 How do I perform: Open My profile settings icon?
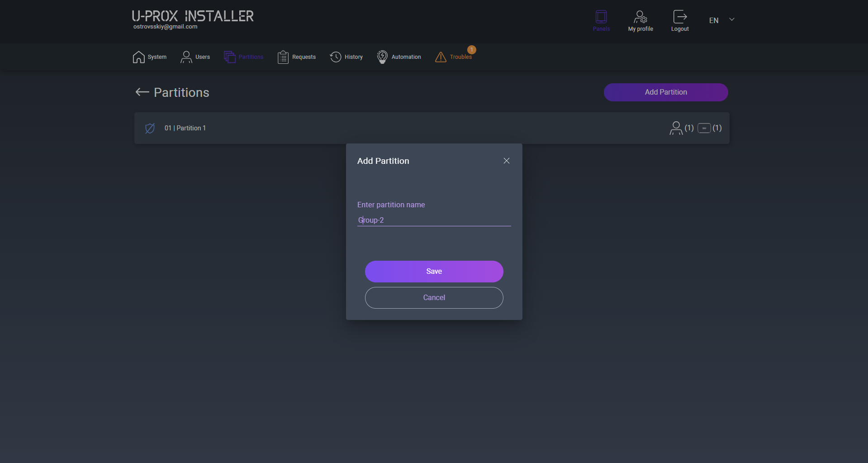tap(640, 17)
